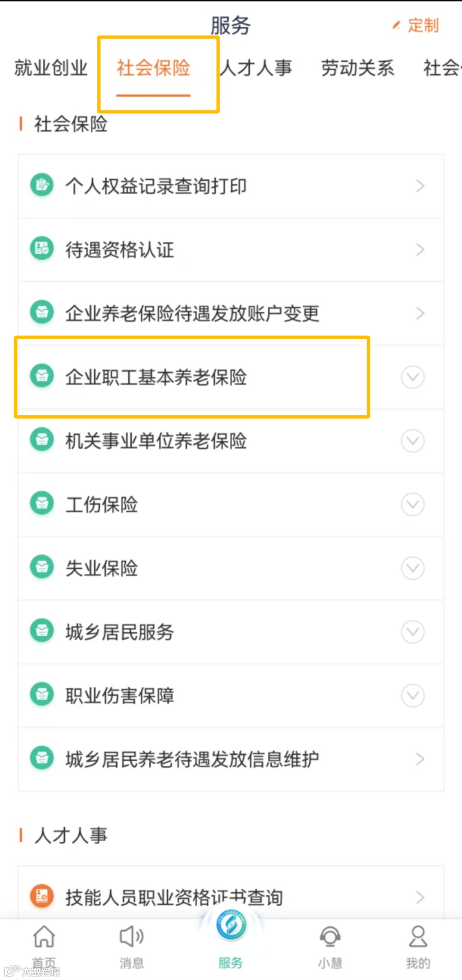
Task: Select the 待遇资格认证 service icon
Action: coord(41,249)
